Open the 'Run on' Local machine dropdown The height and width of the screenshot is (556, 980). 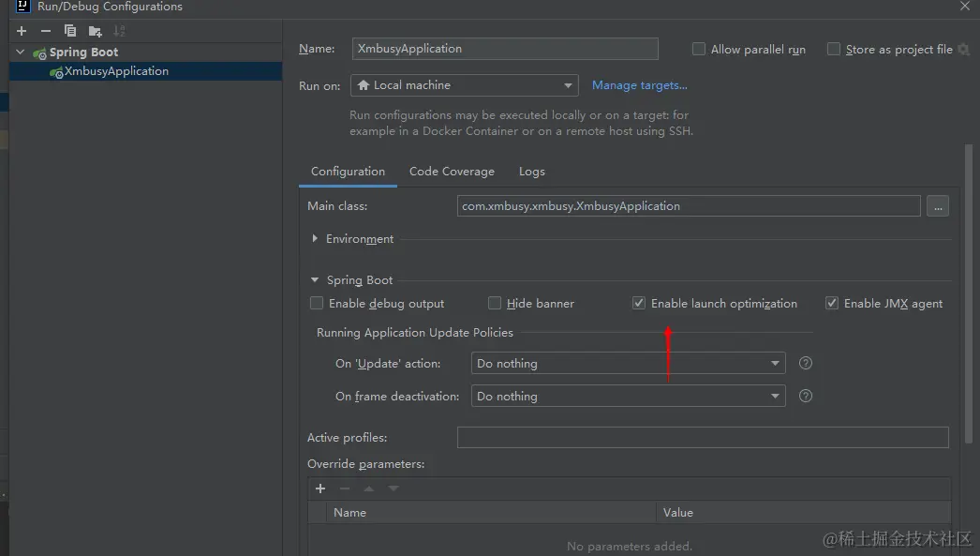point(464,85)
